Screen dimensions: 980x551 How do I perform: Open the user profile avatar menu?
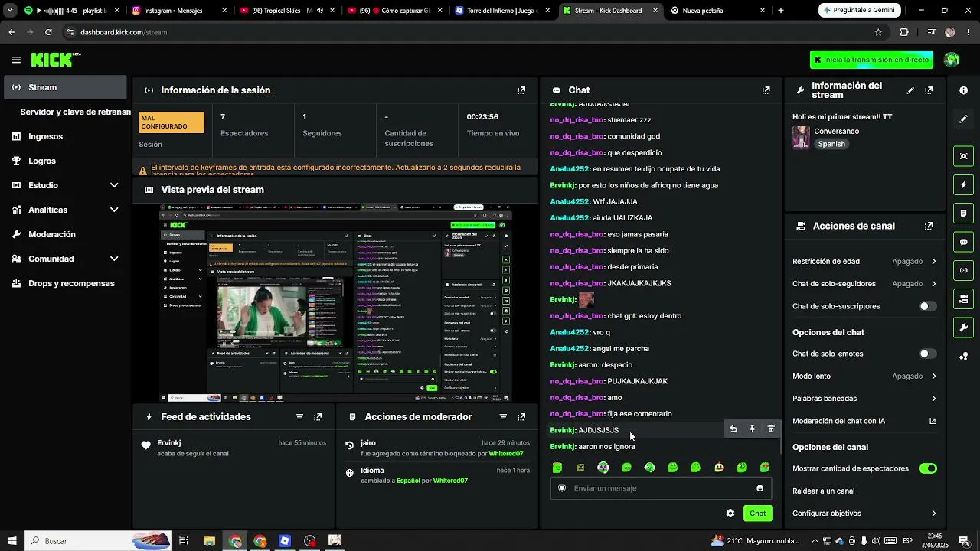(952, 60)
